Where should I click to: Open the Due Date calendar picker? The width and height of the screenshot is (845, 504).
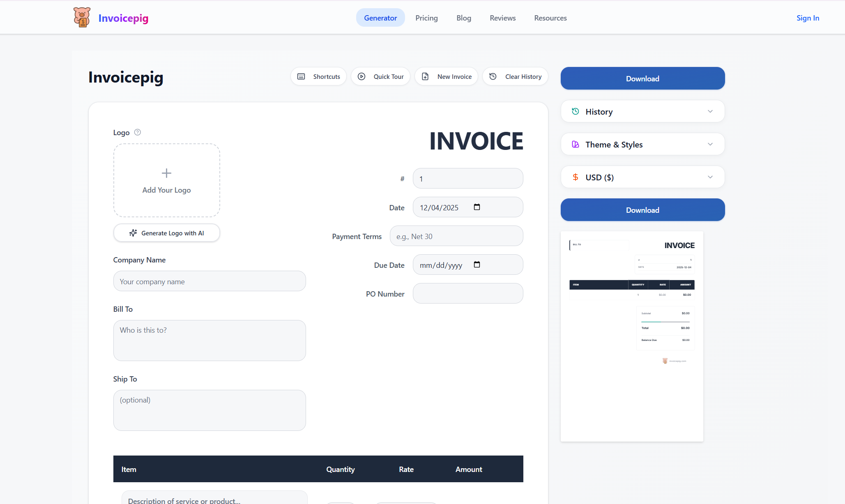[477, 265]
